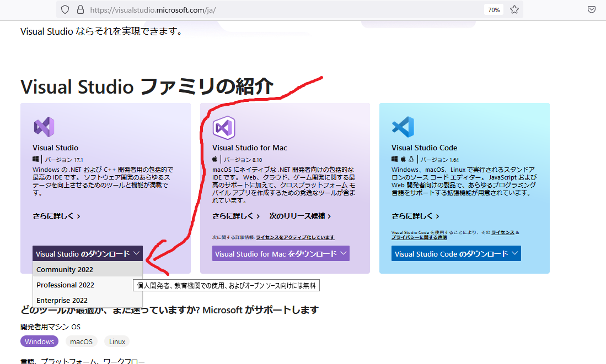Screen dimensions: 606x364
Task: Expand Visual Studio for Mac をダウンロード dropdown
Action: 281,254
